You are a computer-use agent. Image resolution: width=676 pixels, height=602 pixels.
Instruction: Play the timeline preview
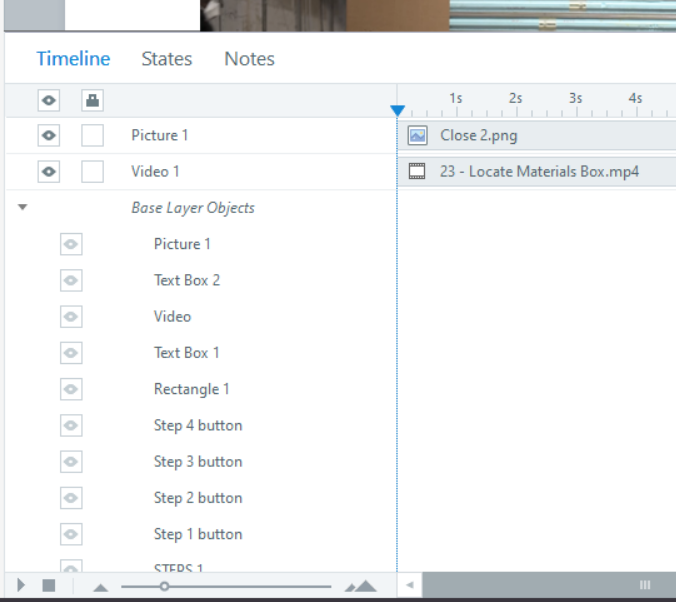[x=21, y=585]
